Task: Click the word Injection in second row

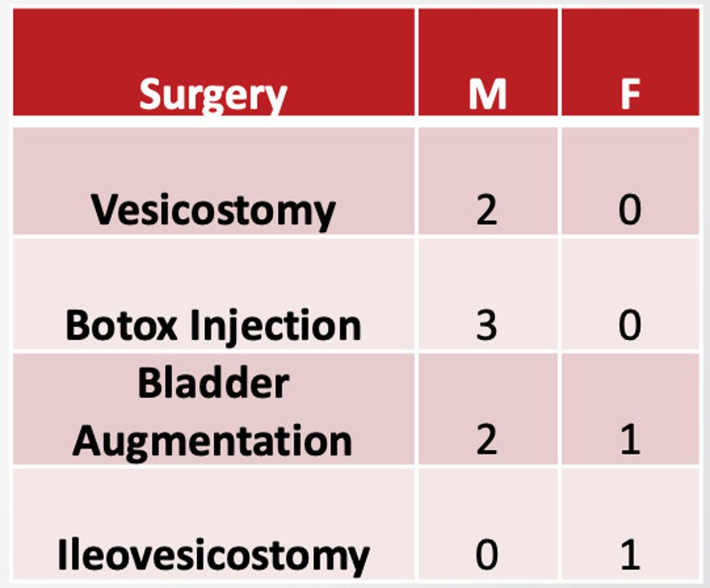Action: coord(276,327)
